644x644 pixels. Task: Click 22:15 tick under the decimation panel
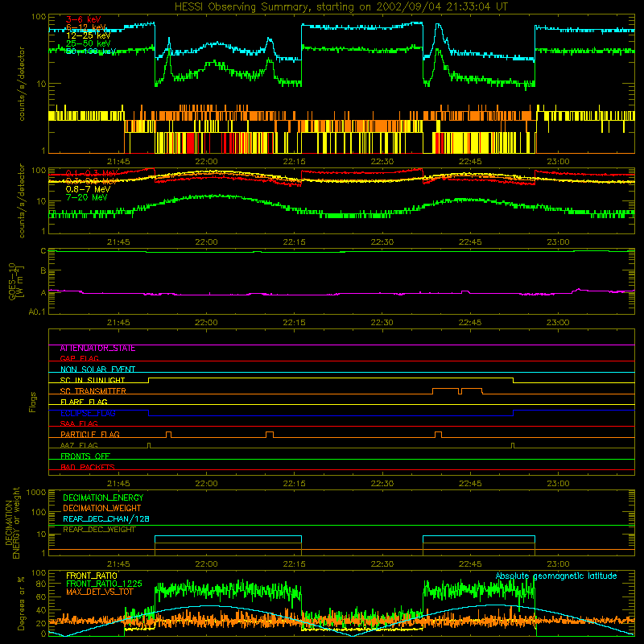pos(294,564)
